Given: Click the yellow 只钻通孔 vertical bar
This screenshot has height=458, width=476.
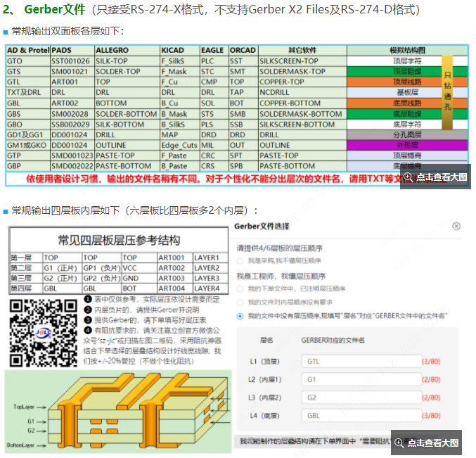Looking at the screenshot, I should 446,91.
